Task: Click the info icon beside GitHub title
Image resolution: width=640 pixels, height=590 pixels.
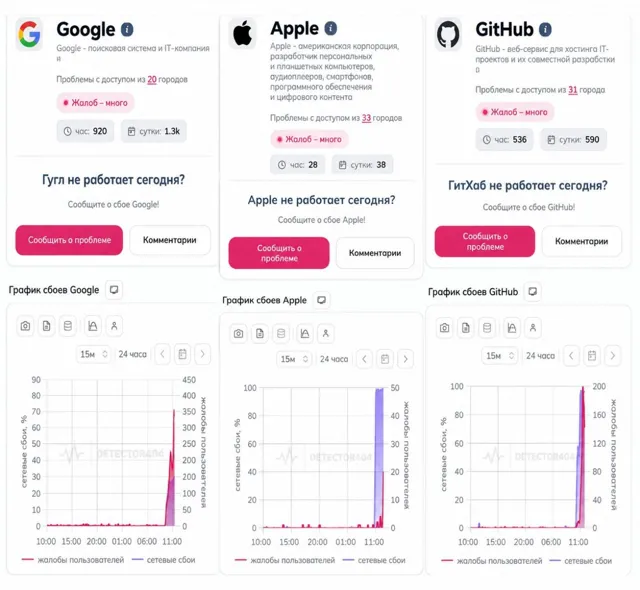Action: (x=545, y=29)
